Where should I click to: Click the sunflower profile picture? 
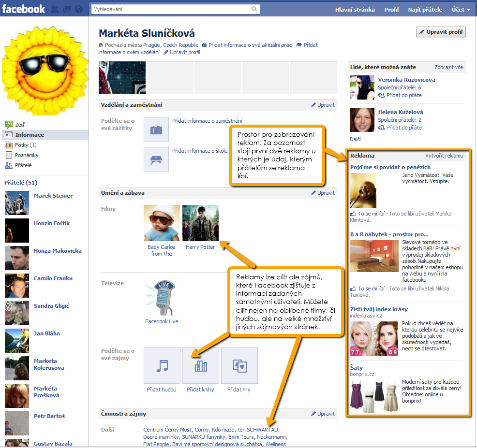click(45, 70)
